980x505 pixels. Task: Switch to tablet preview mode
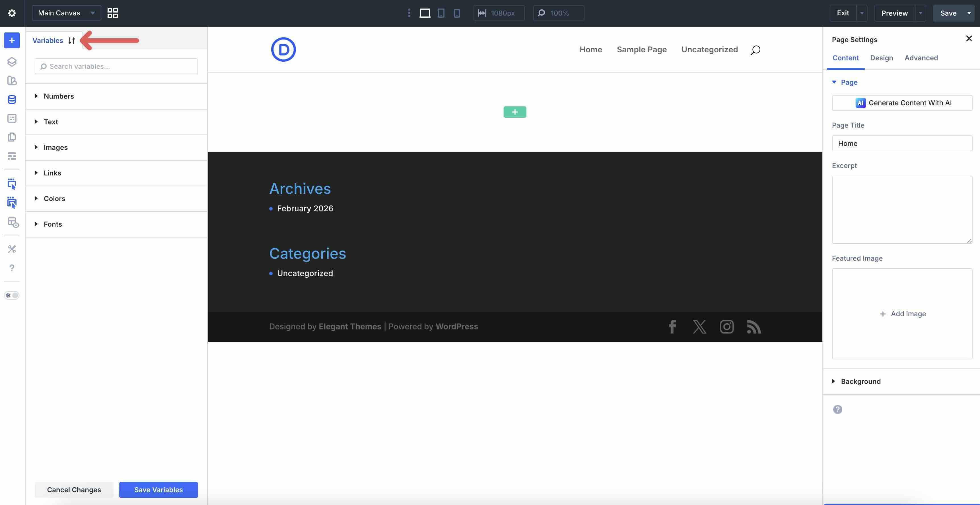pos(440,13)
